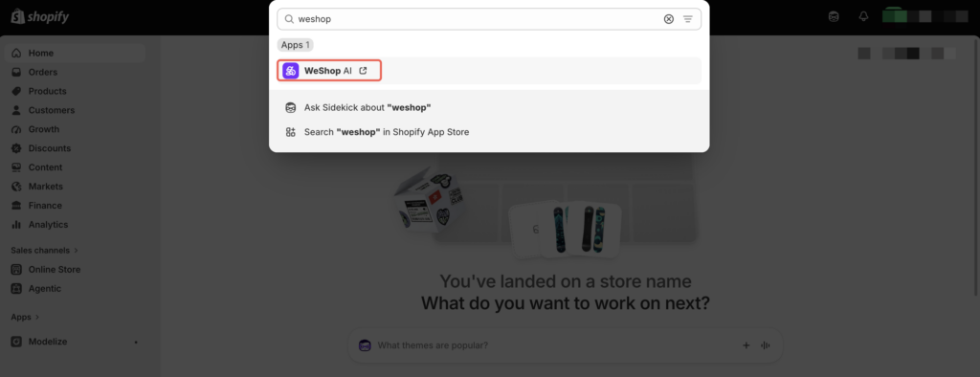Open the store account menu in top bar
Viewport: 980px width, 377px height.
click(x=925, y=17)
